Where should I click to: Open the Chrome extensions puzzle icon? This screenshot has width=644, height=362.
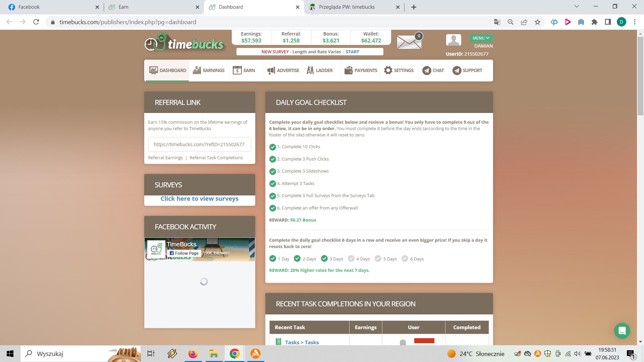tap(594, 22)
